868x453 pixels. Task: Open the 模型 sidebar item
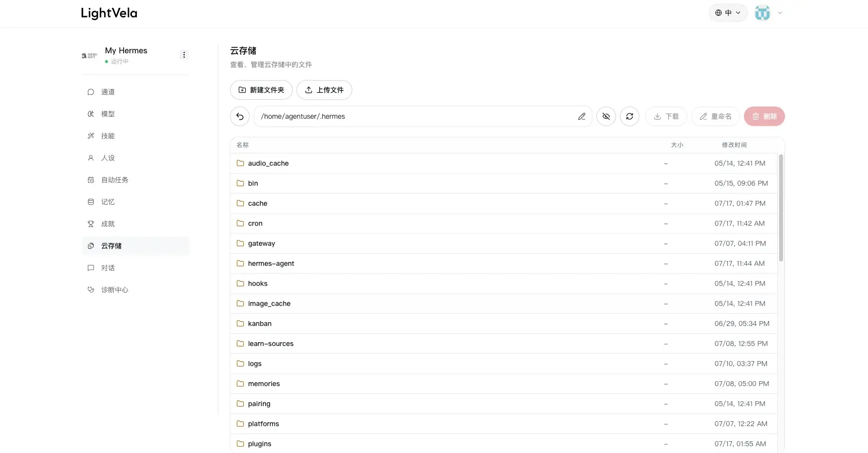[x=136, y=114]
